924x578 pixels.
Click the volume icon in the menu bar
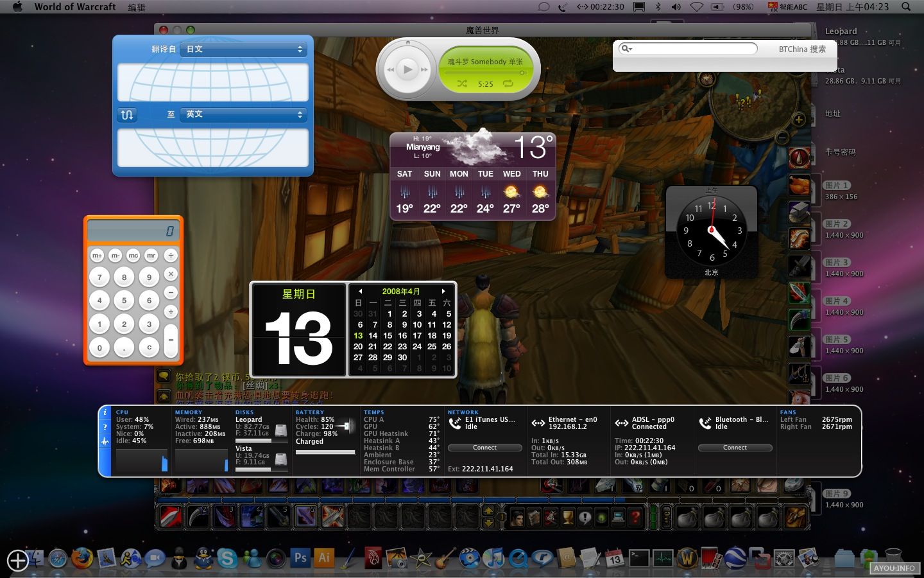[676, 7]
